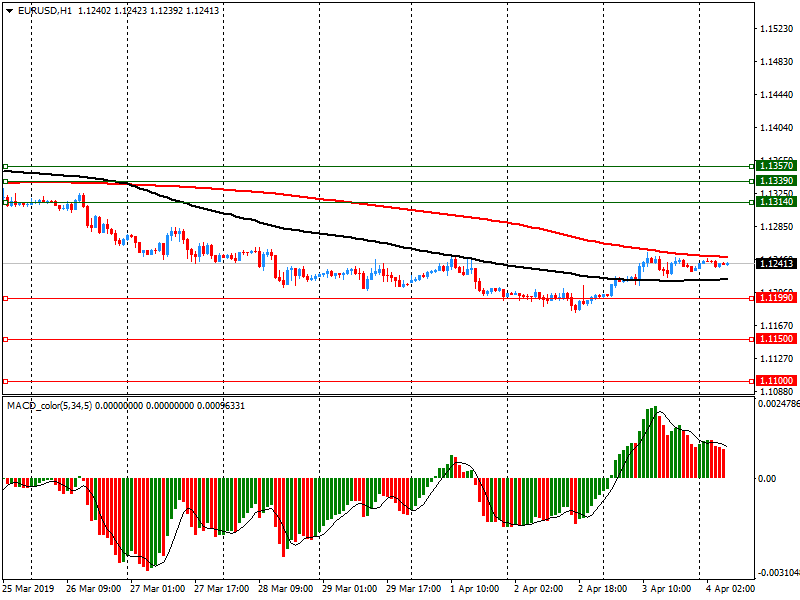Click the 1.15230 value on price scale
This screenshot has height=600, width=800.
(x=775, y=29)
